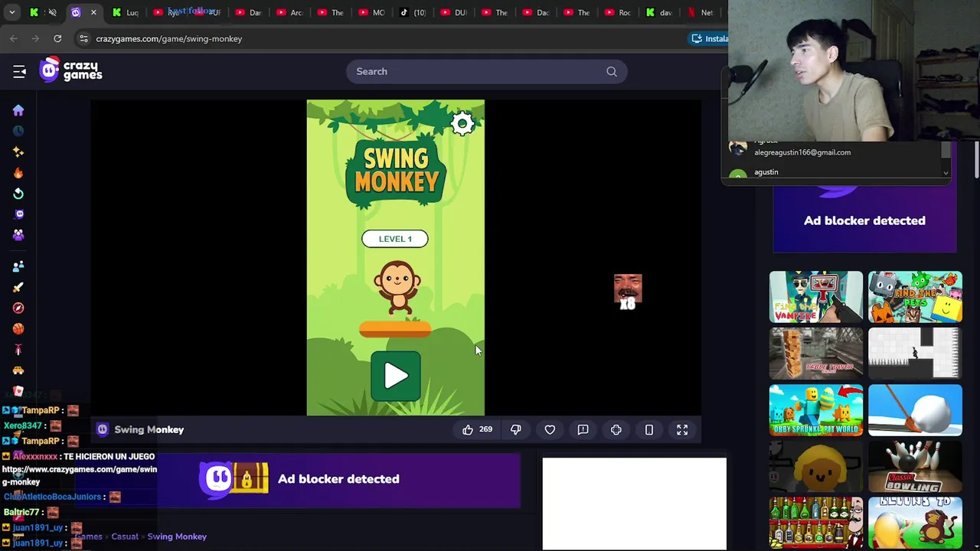The image size is (980, 551).
Task: Open the 2 Player category icon
Action: pos(18,266)
